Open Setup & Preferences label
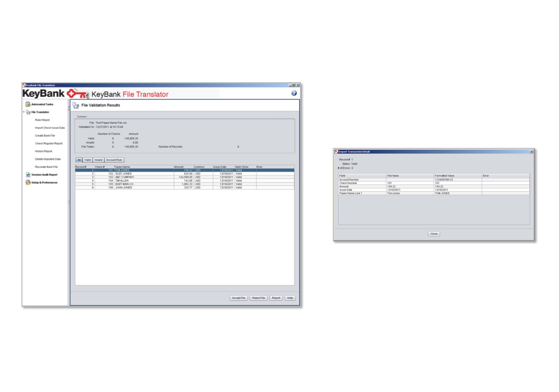Screen dimensions: 559x392 point(44,182)
